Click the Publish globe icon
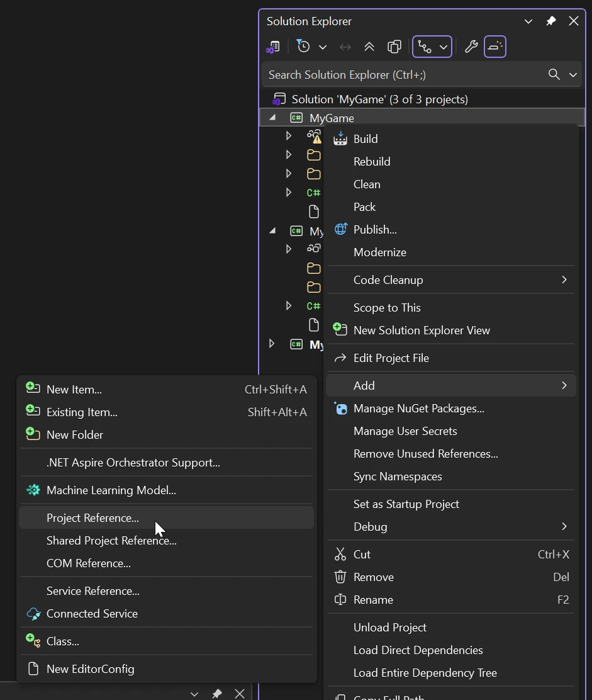The height and width of the screenshot is (700, 592). point(340,229)
